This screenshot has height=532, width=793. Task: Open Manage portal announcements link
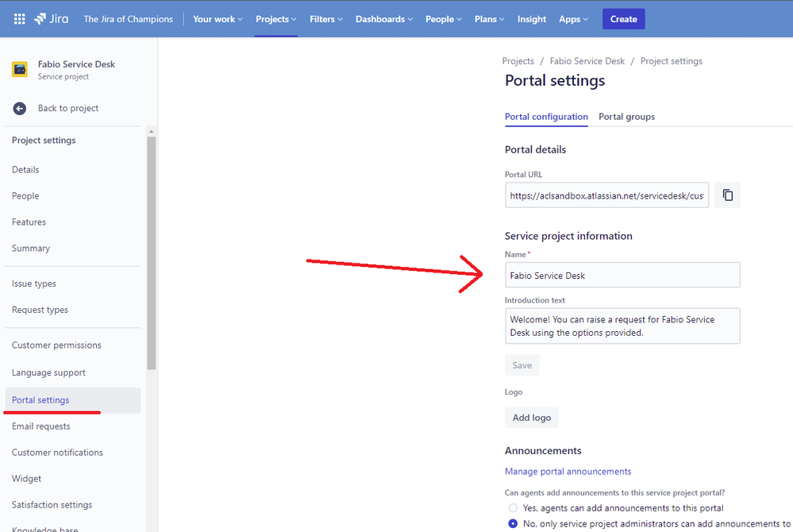(568, 472)
